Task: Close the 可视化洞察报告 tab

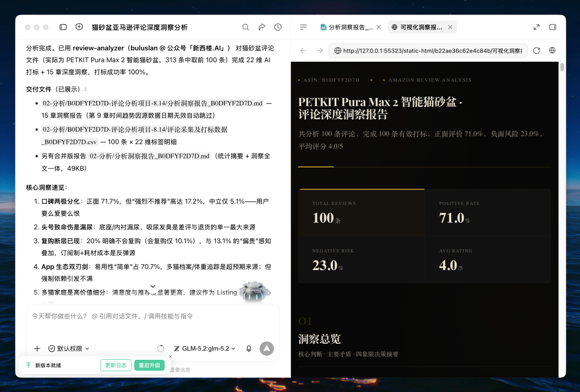Action: coord(450,27)
